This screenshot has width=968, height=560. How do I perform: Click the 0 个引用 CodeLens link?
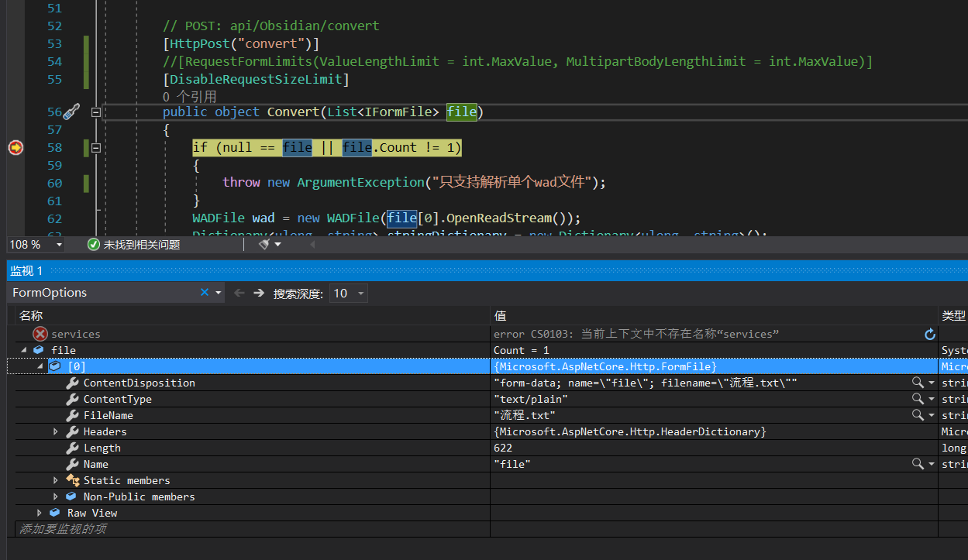click(x=190, y=97)
